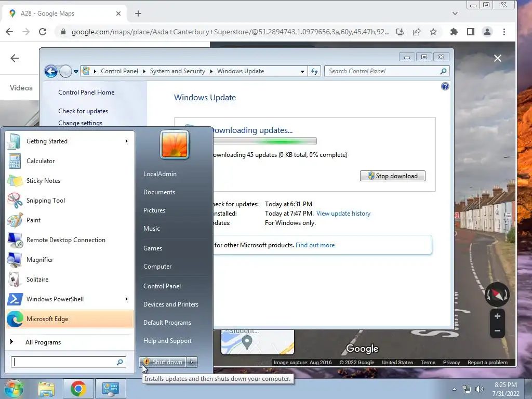
Task: Click the Google Maps back arrow
Action: (15, 58)
